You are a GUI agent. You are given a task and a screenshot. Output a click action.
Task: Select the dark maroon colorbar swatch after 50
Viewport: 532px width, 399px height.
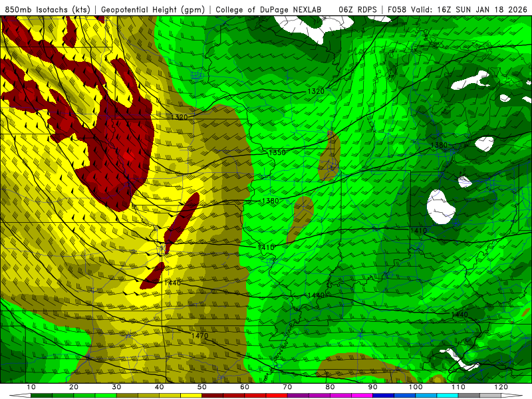click(212, 396)
